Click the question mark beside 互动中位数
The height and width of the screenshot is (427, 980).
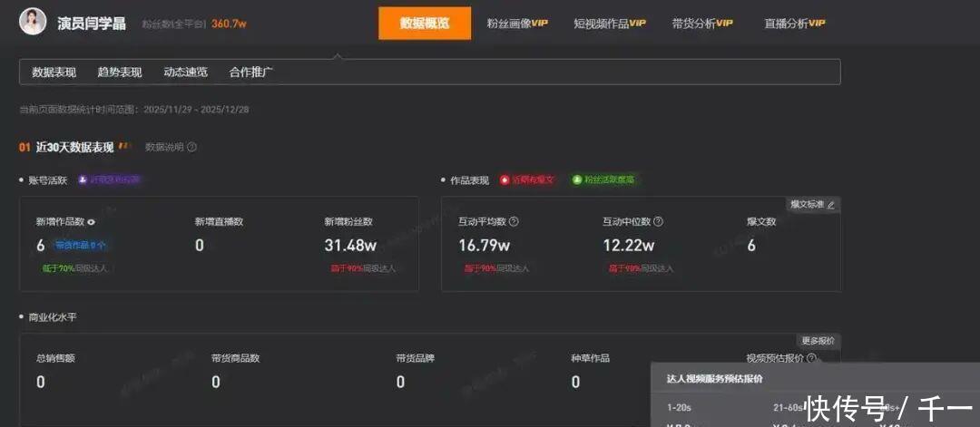click(658, 221)
